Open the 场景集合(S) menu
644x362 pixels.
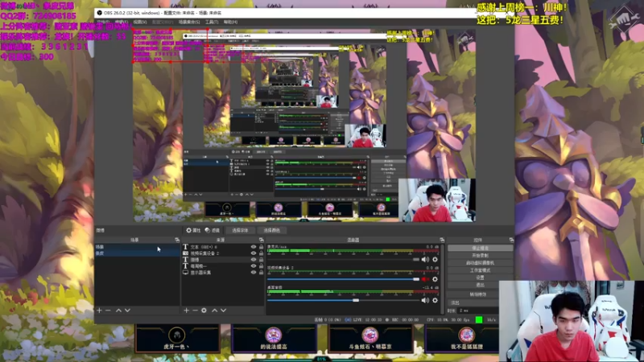pos(189,22)
